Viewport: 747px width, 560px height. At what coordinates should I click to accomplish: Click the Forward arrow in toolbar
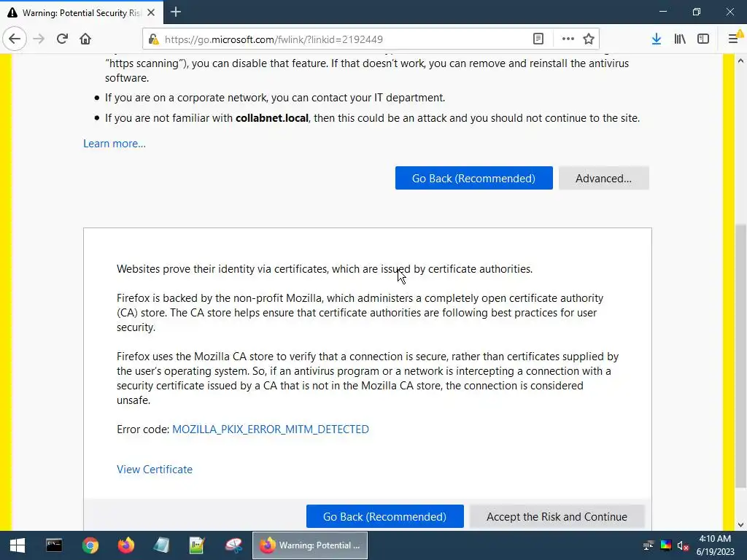pyautogui.click(x=39, y=39)
